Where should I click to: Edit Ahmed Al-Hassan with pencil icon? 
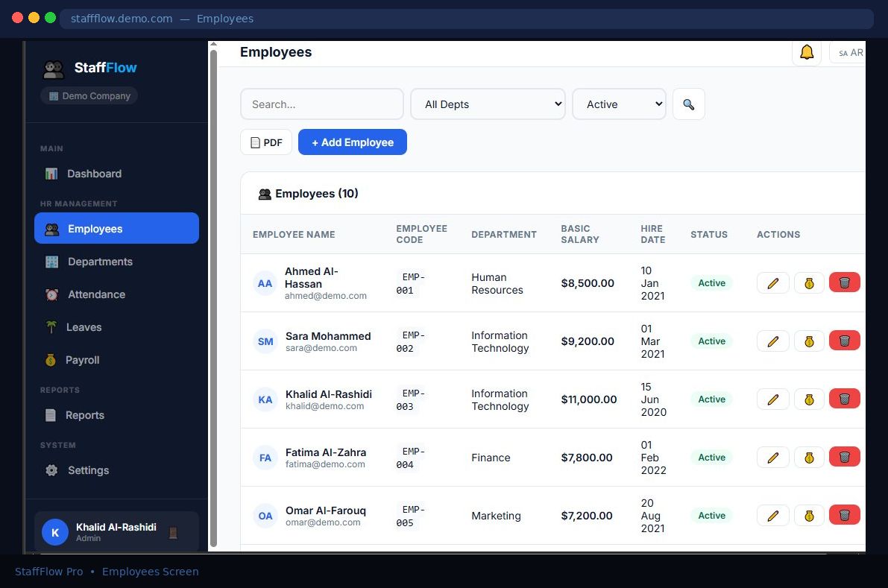coord(772,283)
